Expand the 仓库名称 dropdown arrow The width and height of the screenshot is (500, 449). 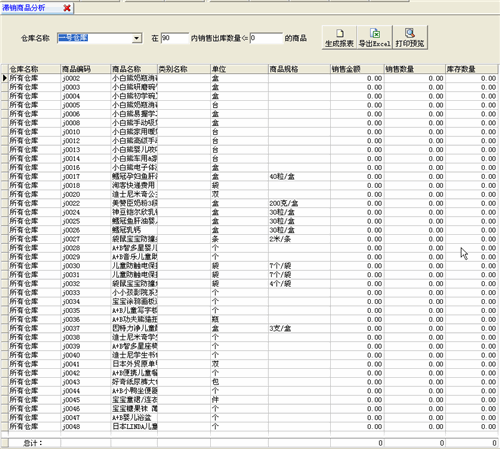tap(136, 38)
